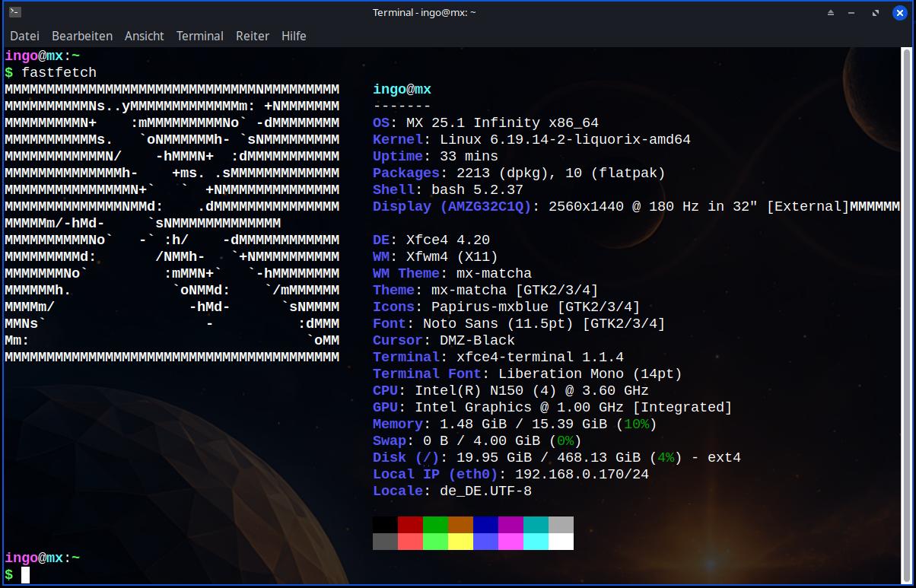Click the terminal icon in the title bar
The height and width of the screenshot is (588, 916).
14,12
